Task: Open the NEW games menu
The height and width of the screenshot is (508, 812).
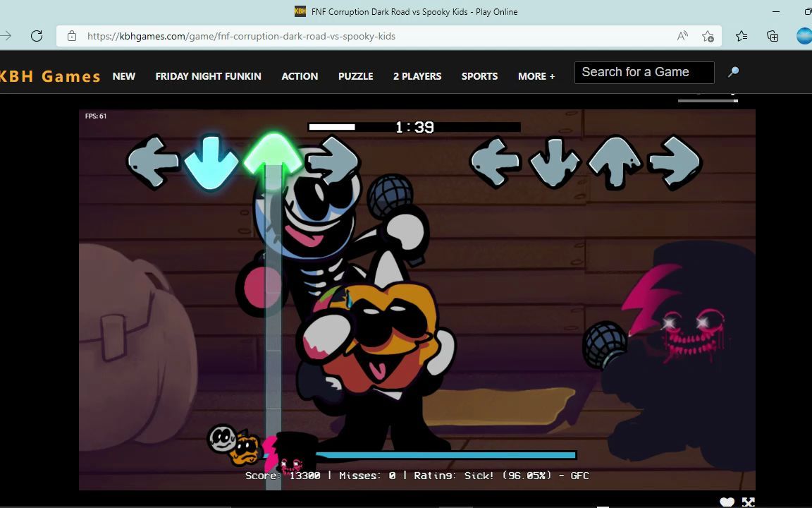Action: (124, 76)
